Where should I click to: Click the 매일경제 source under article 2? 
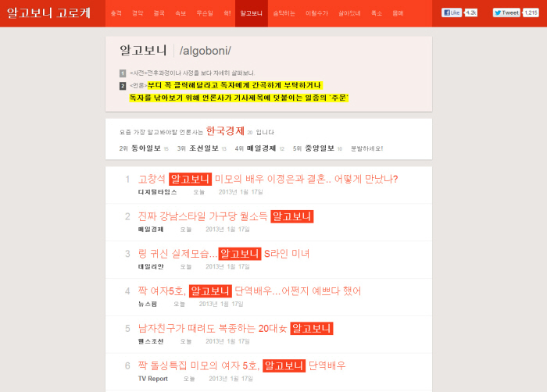coord(151,229)
